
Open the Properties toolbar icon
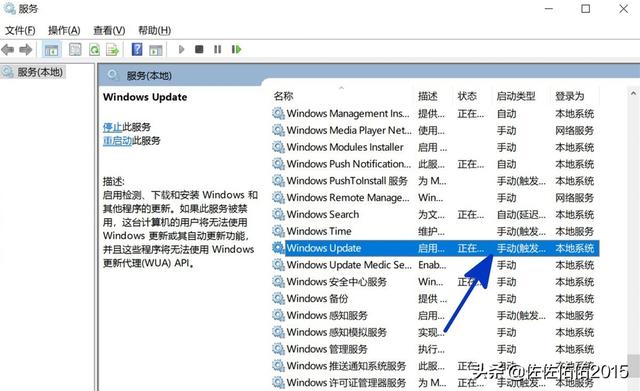(x=75, y=50)
